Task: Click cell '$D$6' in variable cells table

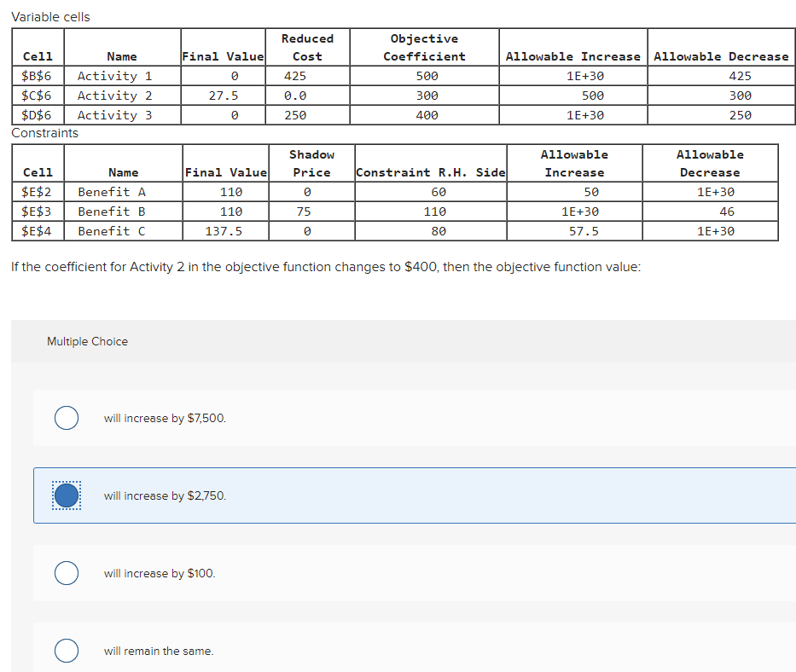Action: pyautogui.click(x=37, y=115)
